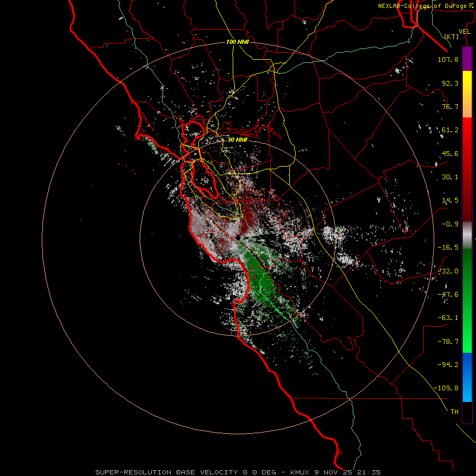Select the -63.1 legend value
Viewport: 476px width, 476px height.
448,318
